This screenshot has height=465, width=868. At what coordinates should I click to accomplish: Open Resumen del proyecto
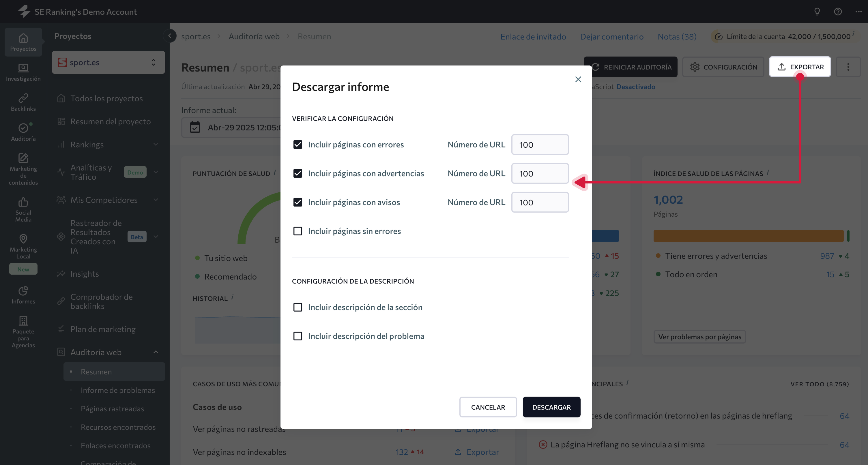coord(110,121)
